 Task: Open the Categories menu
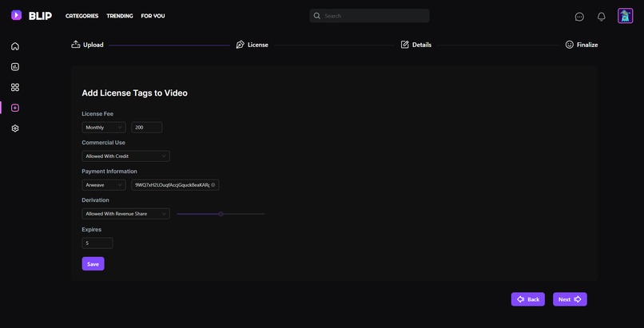(x=81, y=16)
